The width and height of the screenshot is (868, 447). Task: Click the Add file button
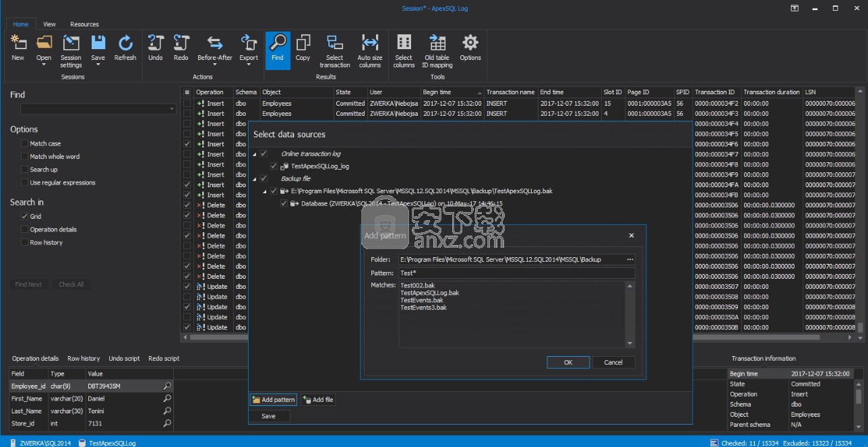317,400
